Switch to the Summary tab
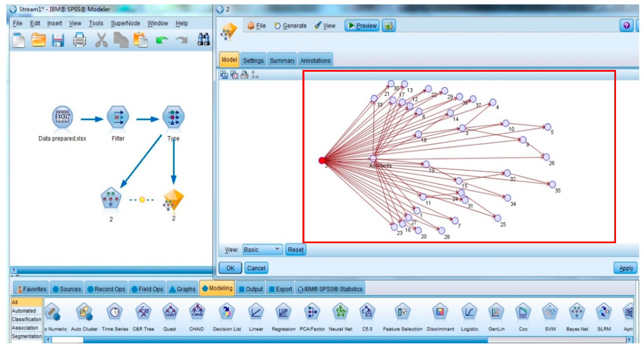Viewport: 644px width, 350px height. (x=282, y=61)
